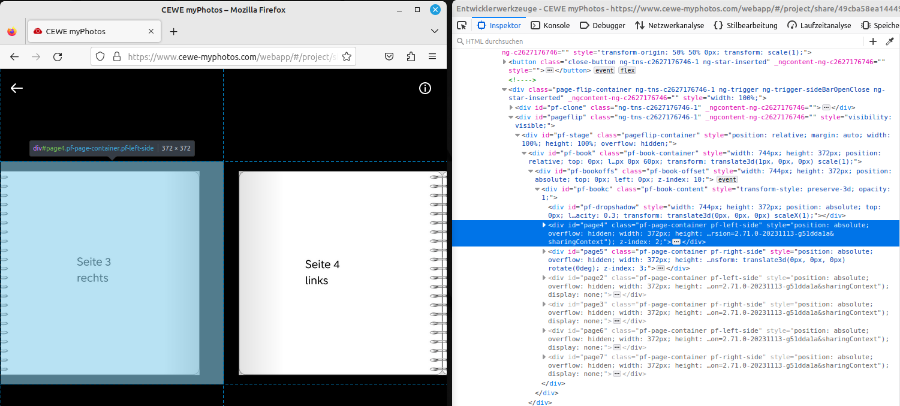Image resolution: width=900 pixels, height=406 pixels.
Task: Select the page7 element line
Action: [676, 365]
